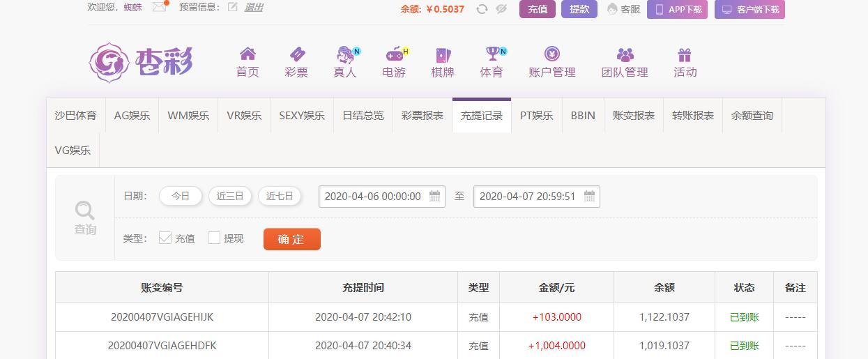Switch to the 日结总览 tab
868x359 pixels.
click(x=363, y=115)
